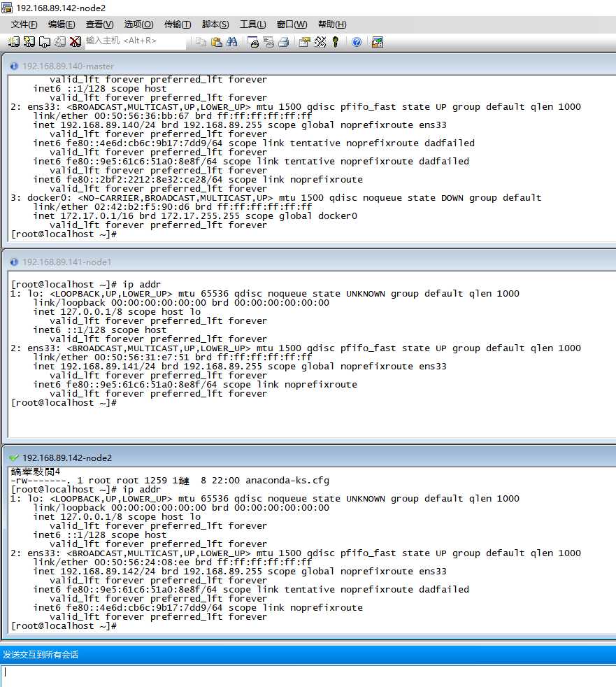Image resolution: width=616 pixels, height=687 pixels.
Task: Click docker0 interface line in master terminal
Action: [275, 197]
